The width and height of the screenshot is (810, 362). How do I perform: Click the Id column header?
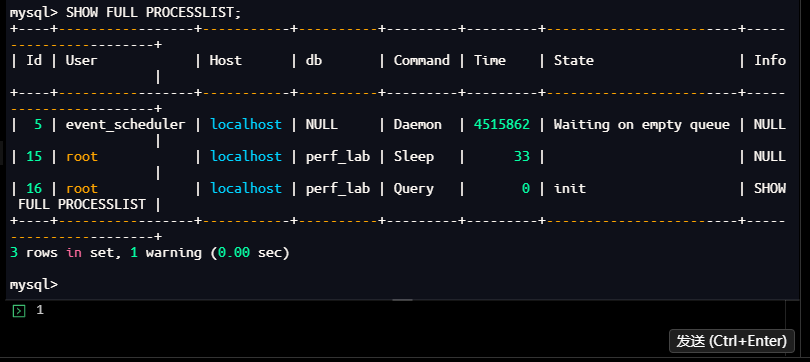(34, 60)
